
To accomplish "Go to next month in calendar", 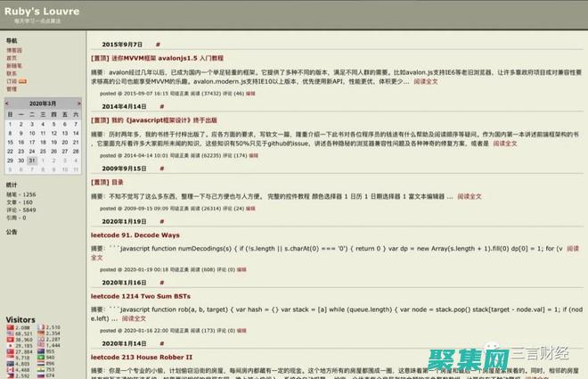I will pos(78,103).
